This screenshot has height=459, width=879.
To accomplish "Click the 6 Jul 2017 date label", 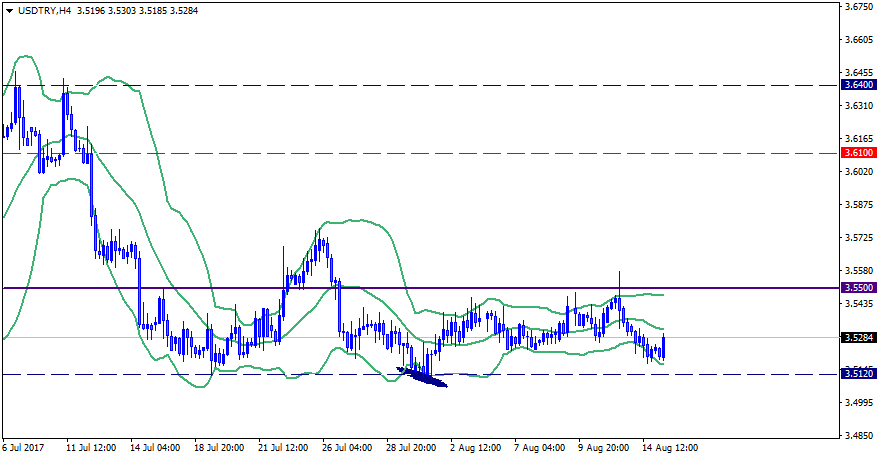I will pyautogui.click(x=22, y=448).
